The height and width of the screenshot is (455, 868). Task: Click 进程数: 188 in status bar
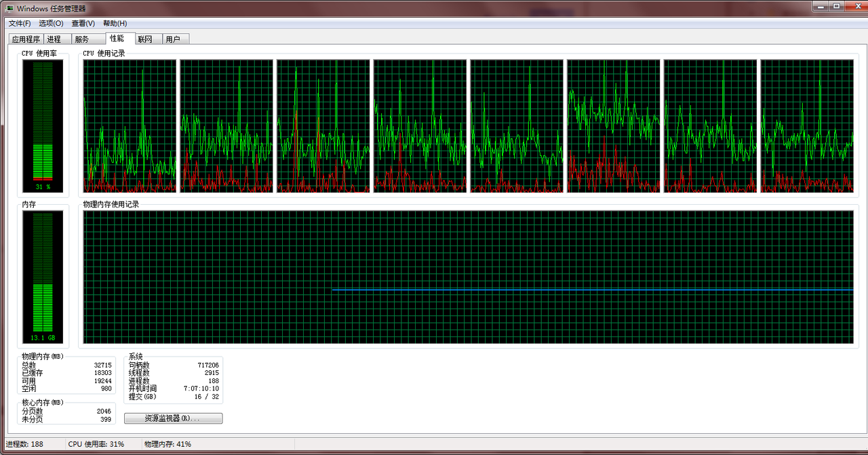24,444
